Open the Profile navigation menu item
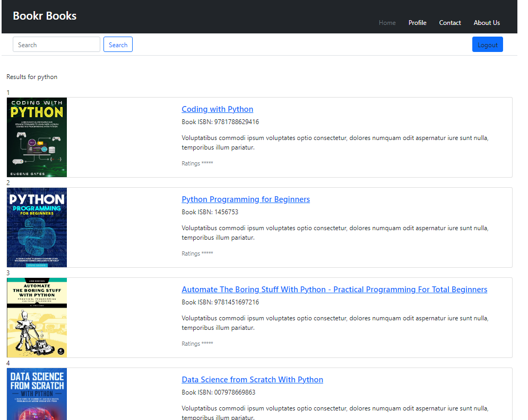This screenshot has width=528, height=420. pos(417,22)
